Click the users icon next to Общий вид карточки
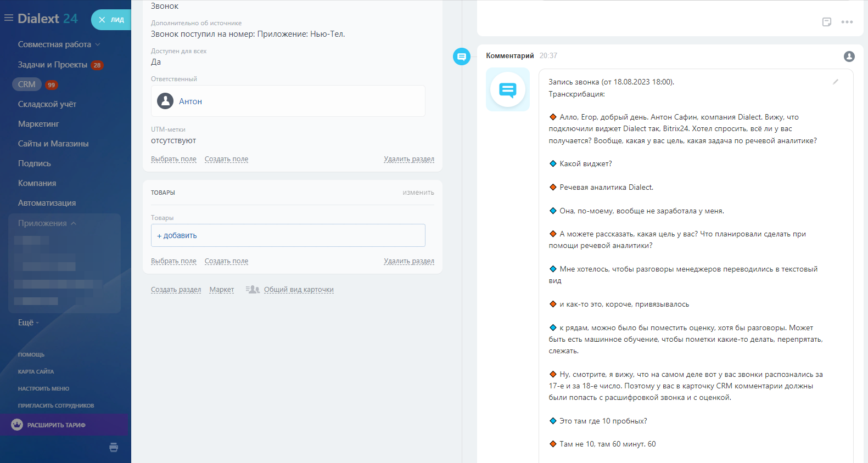This screenshot has height=463, width=868. (x=253, y=290)
